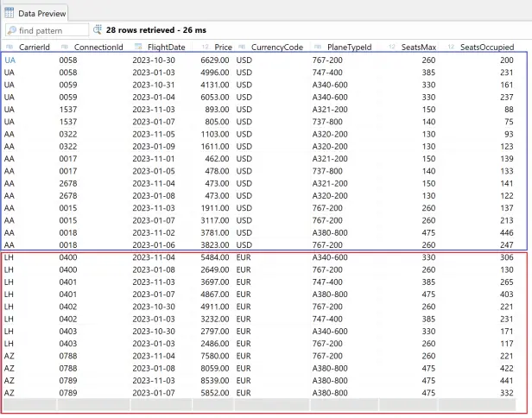
Task: Click the text type icon before ConnectionId
Action: [65, 47]
